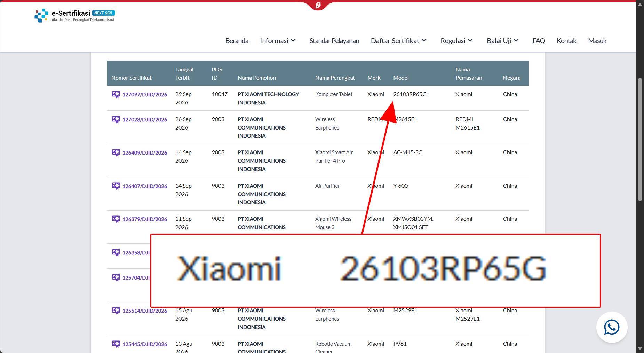Select model cell AC-M15-SC

(408, 152)
